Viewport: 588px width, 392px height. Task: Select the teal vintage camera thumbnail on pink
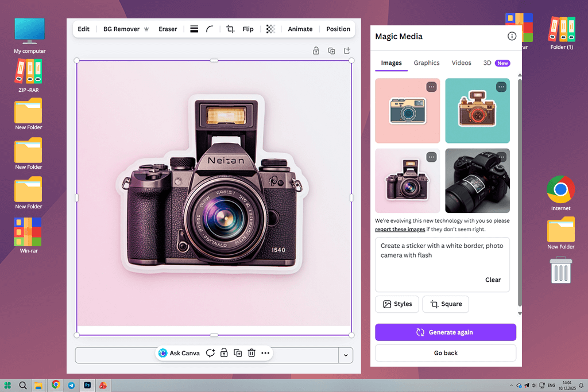point(407,111)
